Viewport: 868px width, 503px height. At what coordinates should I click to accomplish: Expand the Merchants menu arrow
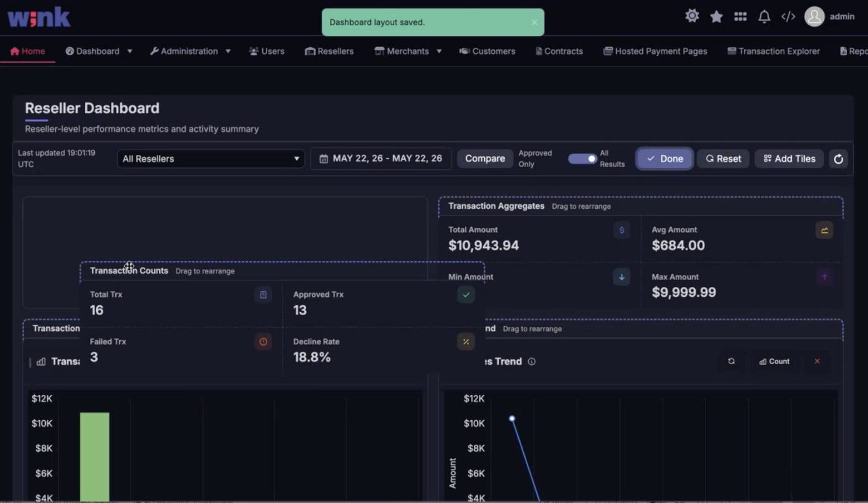coord(439,51)
